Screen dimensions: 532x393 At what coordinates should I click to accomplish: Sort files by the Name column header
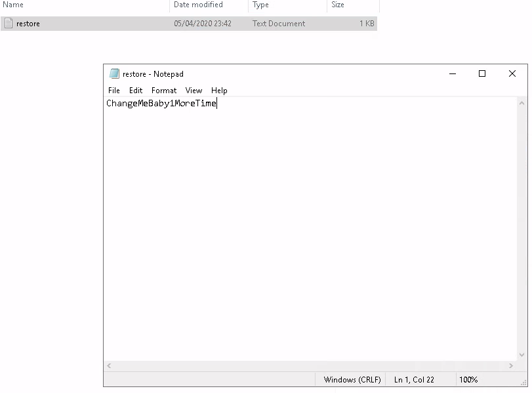coord(14,5)
